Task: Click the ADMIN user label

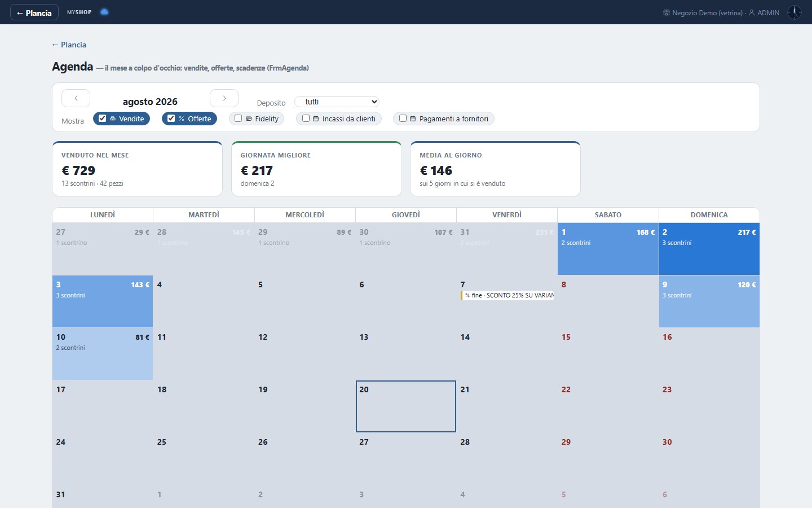Action: 768,12
